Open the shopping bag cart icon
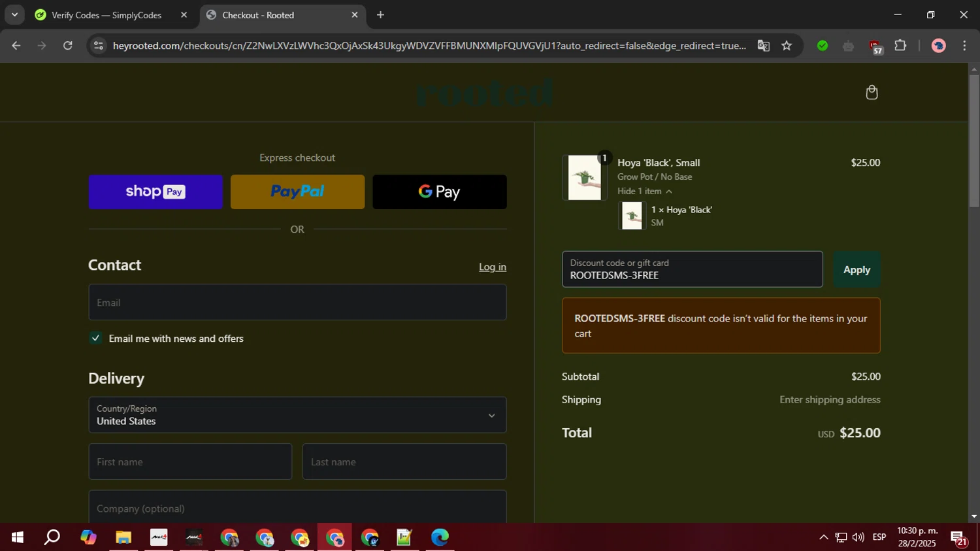 click(872, 92)
